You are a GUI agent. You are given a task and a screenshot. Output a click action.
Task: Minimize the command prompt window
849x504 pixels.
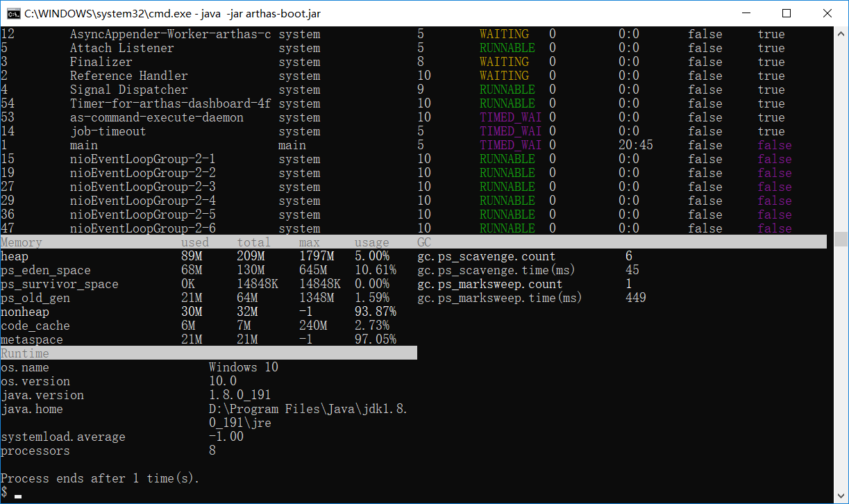coord(748,13)
